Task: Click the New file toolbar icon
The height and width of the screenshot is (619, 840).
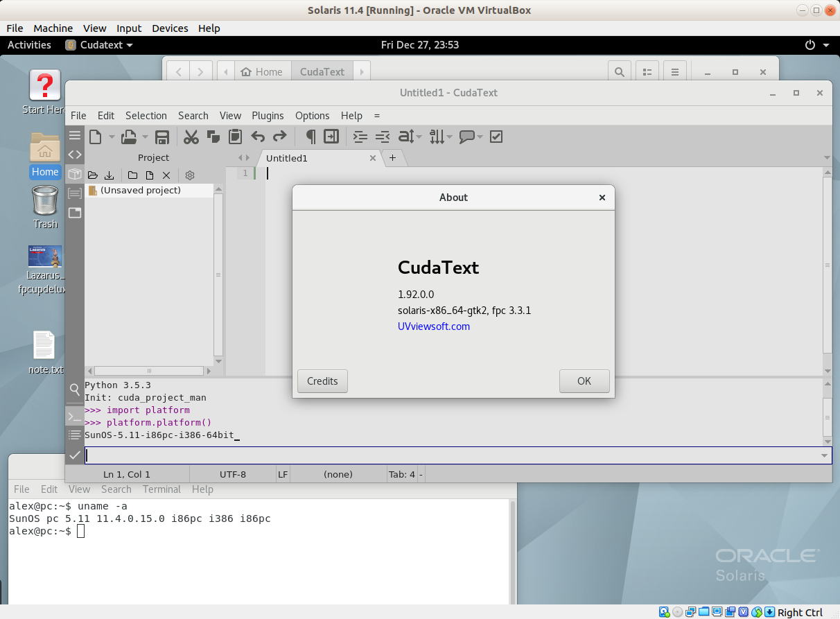Action: 95,137
